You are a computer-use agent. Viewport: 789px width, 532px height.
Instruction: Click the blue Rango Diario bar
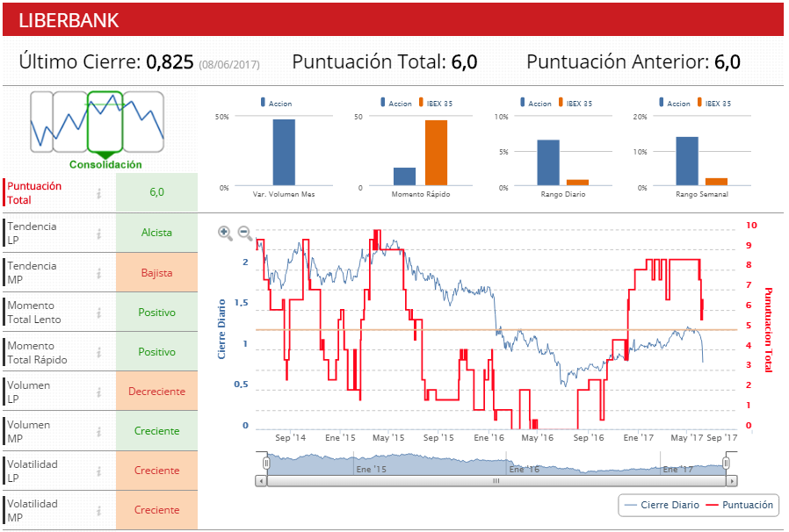[x=548, y=163]
